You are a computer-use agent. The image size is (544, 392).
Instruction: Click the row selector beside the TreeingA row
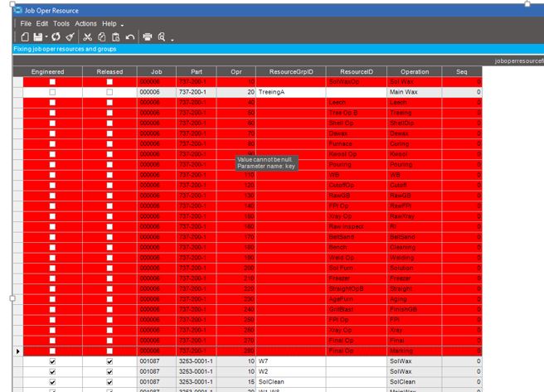(18, 92)
